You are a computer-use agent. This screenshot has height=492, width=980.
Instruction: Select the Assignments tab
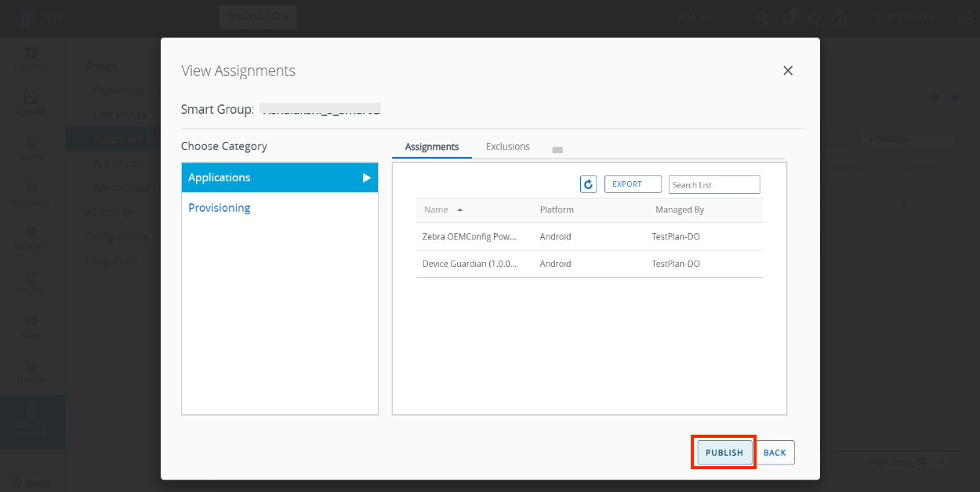[x=432, y=147]
